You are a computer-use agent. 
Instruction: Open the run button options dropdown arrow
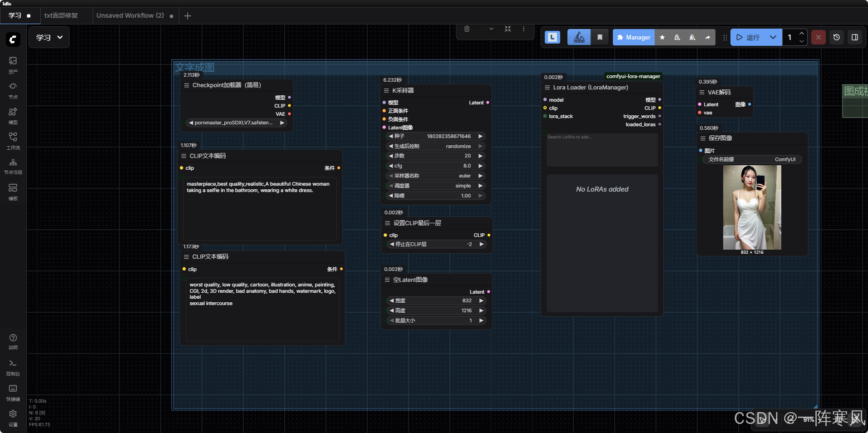click(x=773, y=37)
